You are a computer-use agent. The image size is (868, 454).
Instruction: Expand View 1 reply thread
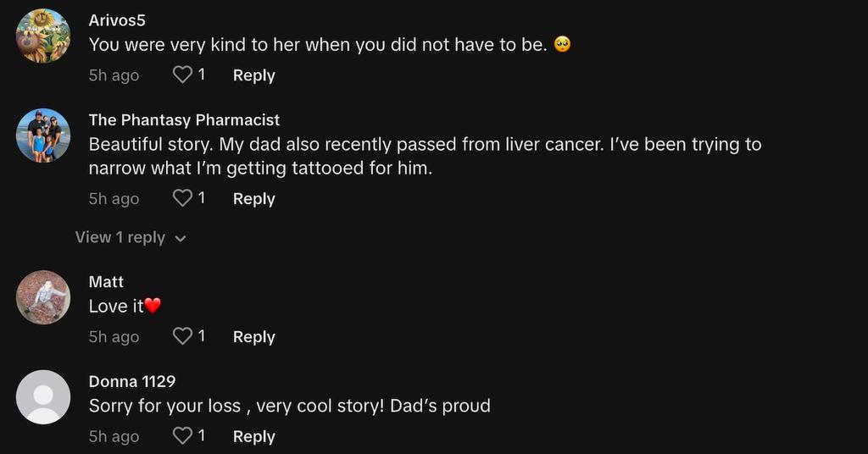120,238
